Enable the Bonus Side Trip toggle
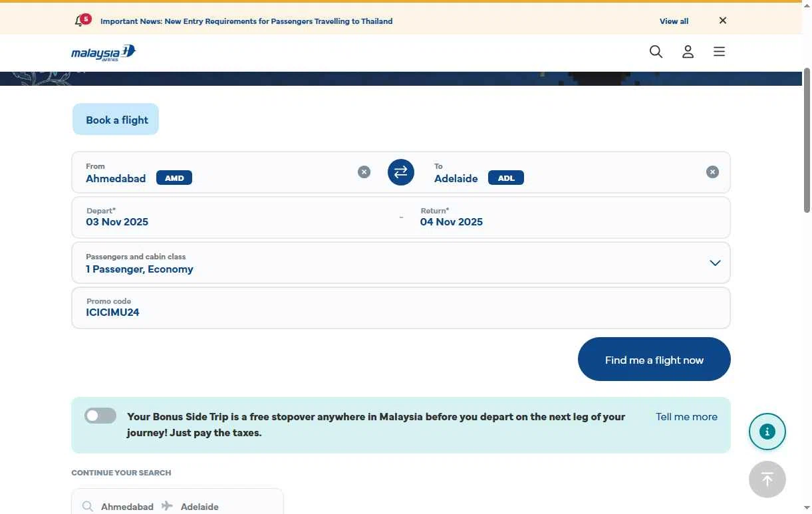The width and height of the screenshot is (812, 514). pos(100,416)
